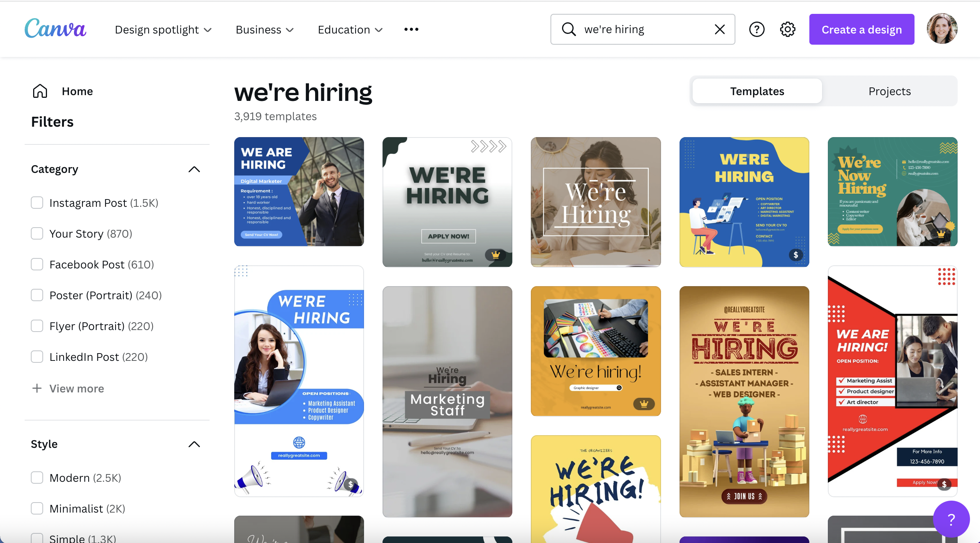This screenshot has height=543, width=980.
Task: Go to Home via house icon
Action: (40, 91)
